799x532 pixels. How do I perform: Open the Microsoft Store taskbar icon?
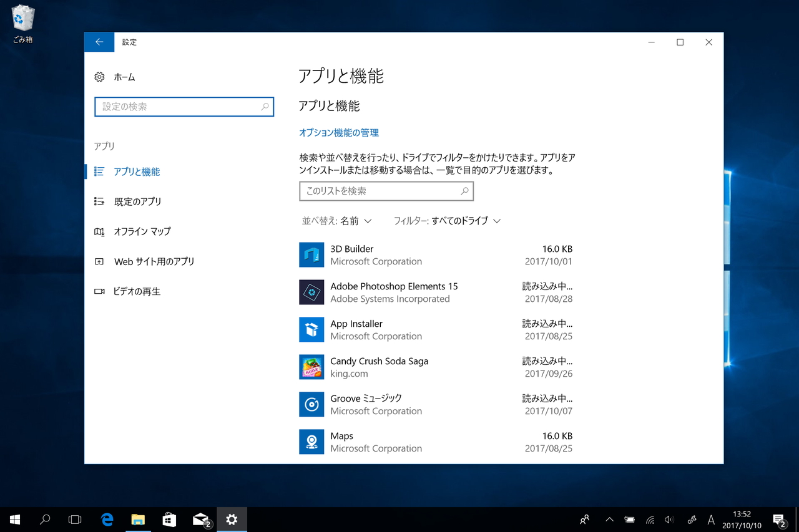[169, 520]
